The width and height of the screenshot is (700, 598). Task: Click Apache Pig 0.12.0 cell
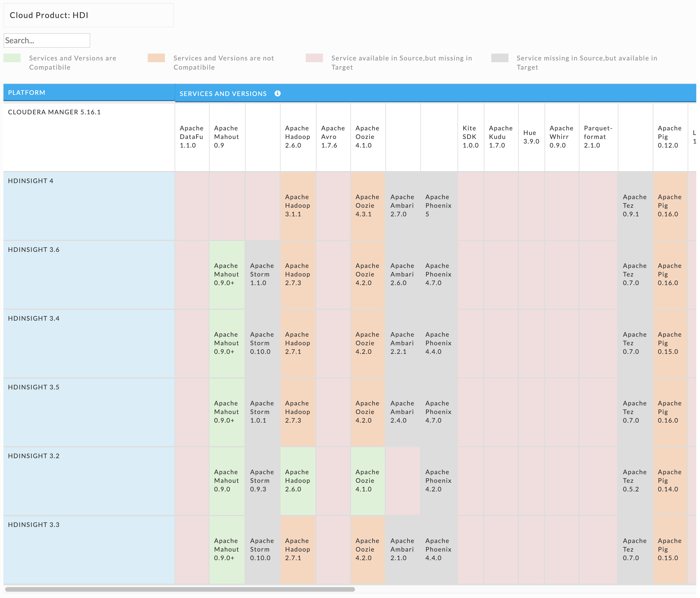670,137
